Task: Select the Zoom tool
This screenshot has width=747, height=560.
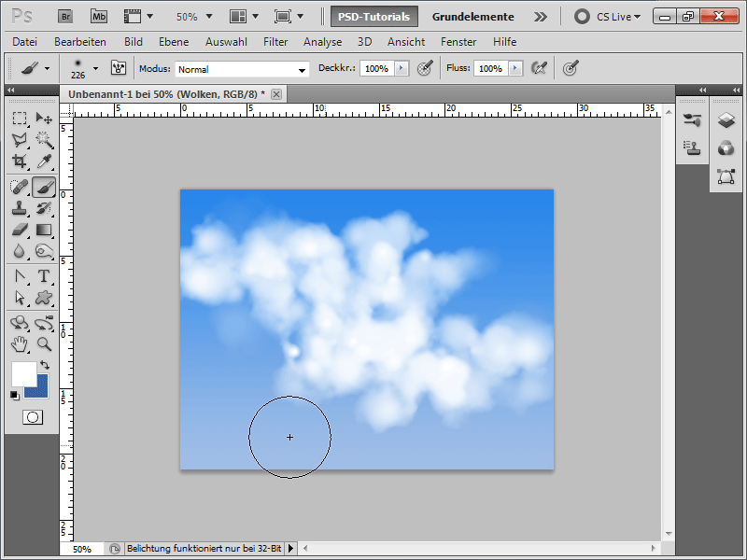Action: pos(44,343)
